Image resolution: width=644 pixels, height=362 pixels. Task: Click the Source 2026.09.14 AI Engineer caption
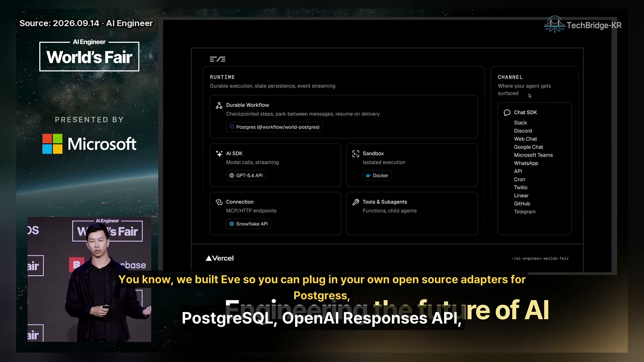[x=86, y=23]
